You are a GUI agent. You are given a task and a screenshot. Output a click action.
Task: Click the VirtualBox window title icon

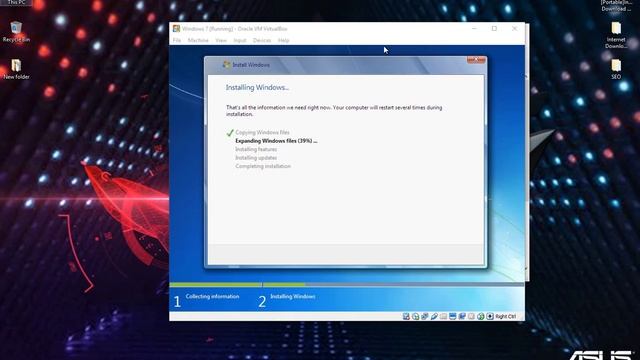(176, 29)
